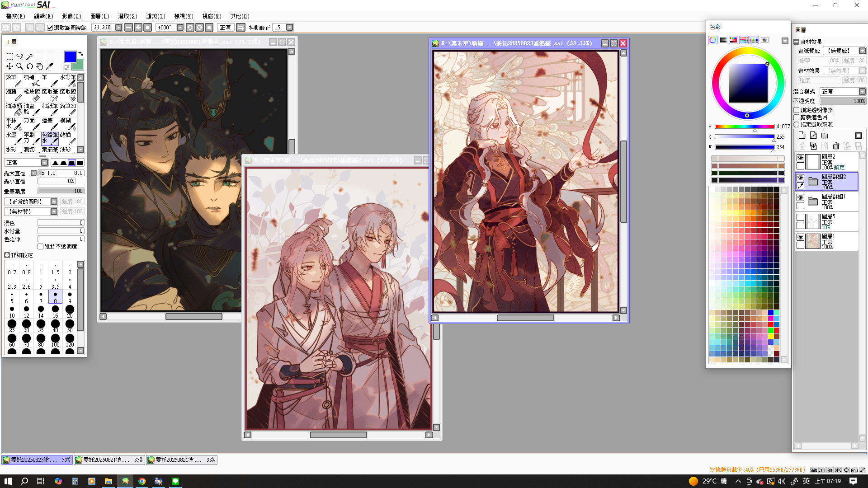This screenshot has height=488, width=868.
Task: Click the foreground blue color swatch
Action: point(70,57)
